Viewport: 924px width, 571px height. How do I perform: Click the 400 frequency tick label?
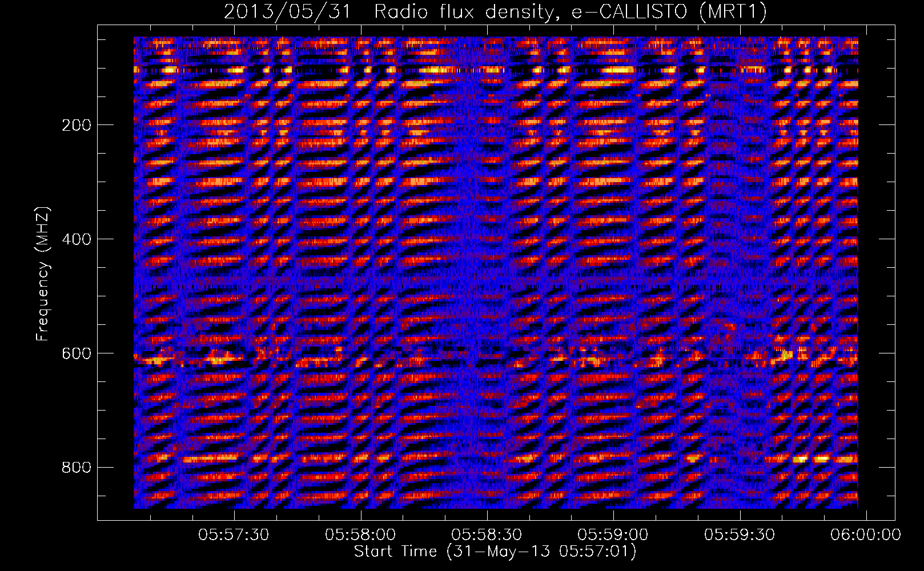click(77, 239)
